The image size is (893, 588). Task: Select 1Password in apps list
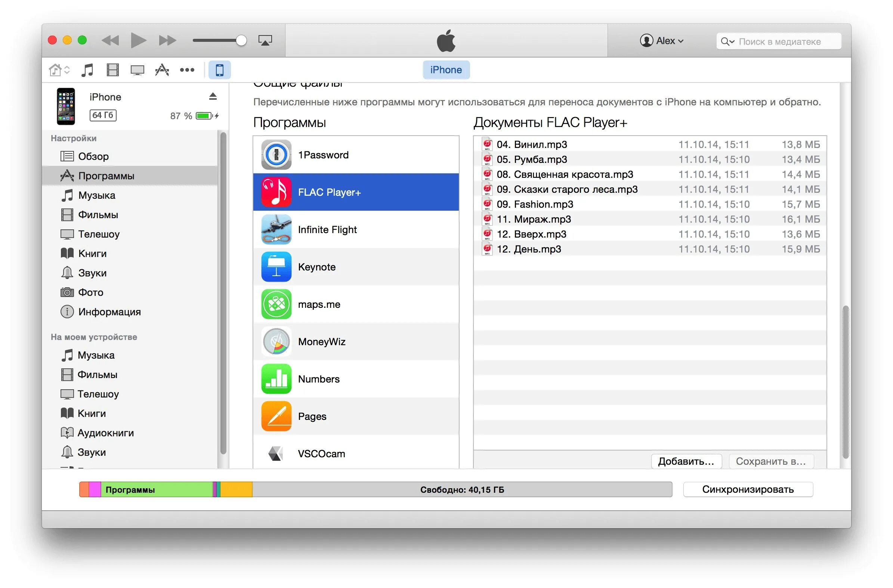click(x=356, y=155)
